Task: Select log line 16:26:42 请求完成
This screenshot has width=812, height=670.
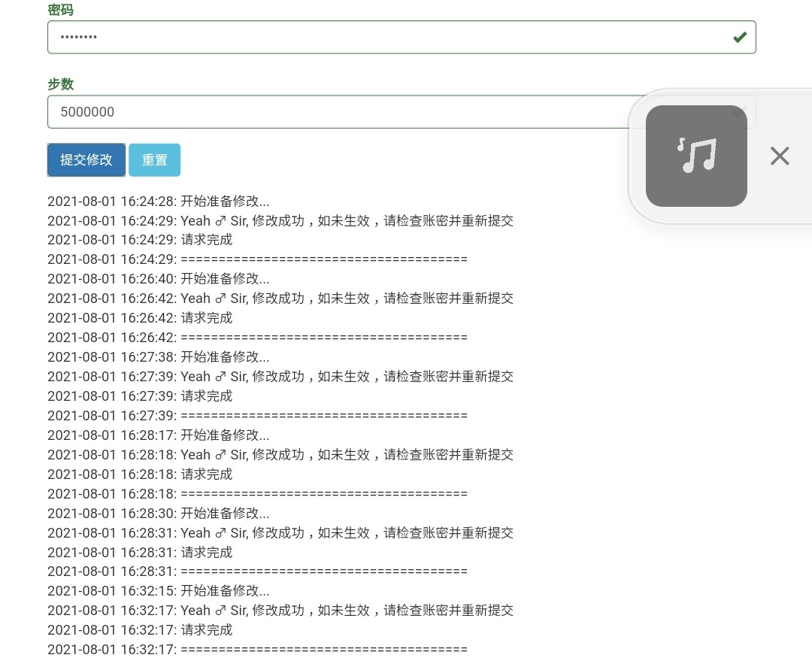Action: pos(140,318)
